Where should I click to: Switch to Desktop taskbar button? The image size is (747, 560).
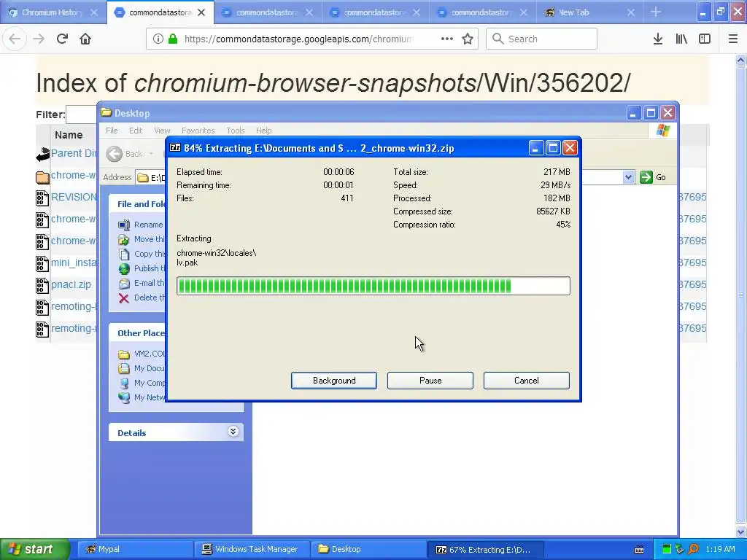[x=368, y=549]
